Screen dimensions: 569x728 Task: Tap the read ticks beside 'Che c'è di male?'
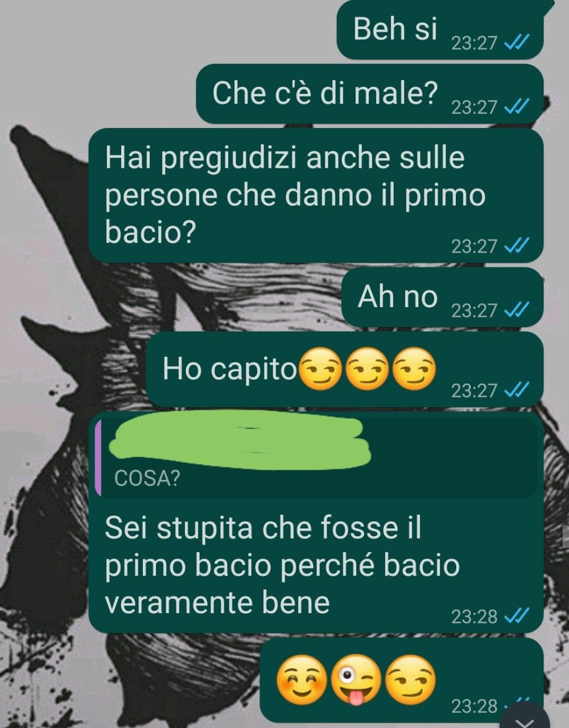click(x=518, y=106)
